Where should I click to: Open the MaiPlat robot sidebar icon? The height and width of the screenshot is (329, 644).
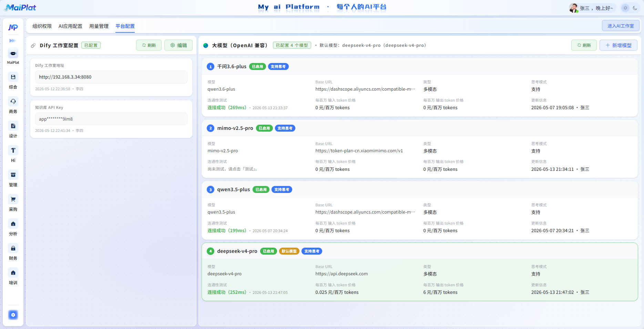(13, 53)
